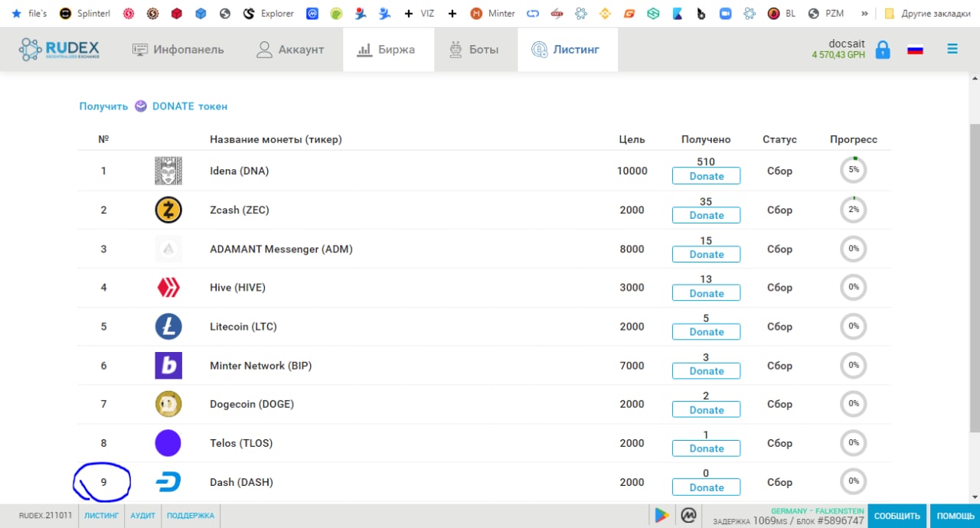Viewport: 980px width, 528px height.
Task: Donate to Zcash (ZEC)
Action: (706, 215)
